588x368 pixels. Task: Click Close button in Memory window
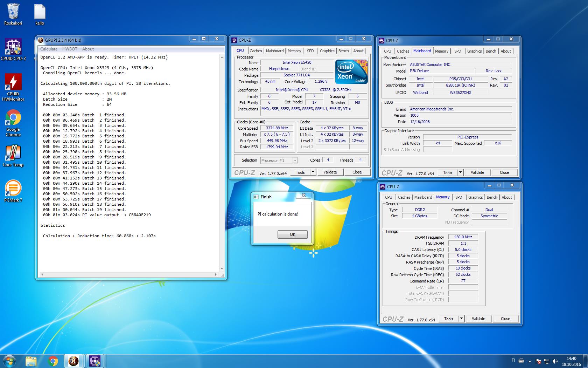[505, 319]
